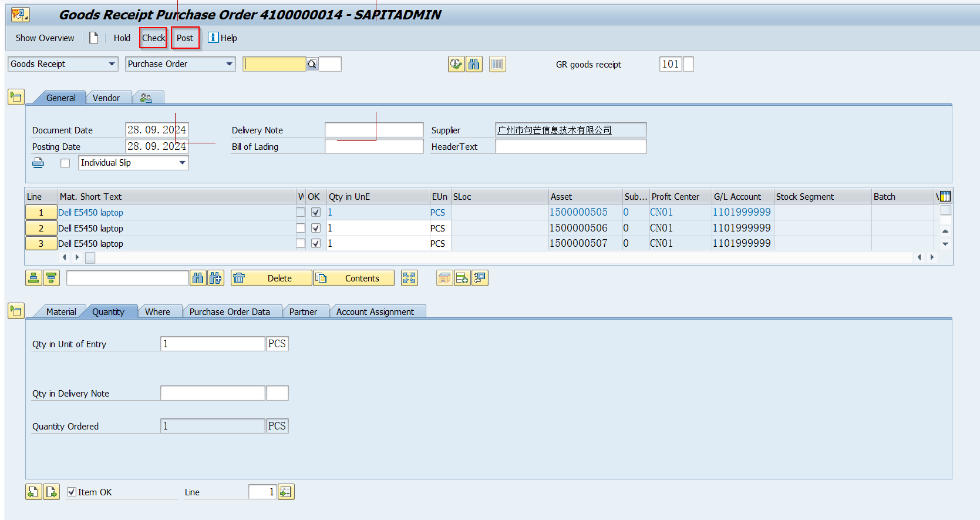Open the Individual Slip dropdown
The height and width of the screenshot is (520, 980).
(x=182, y=163)
